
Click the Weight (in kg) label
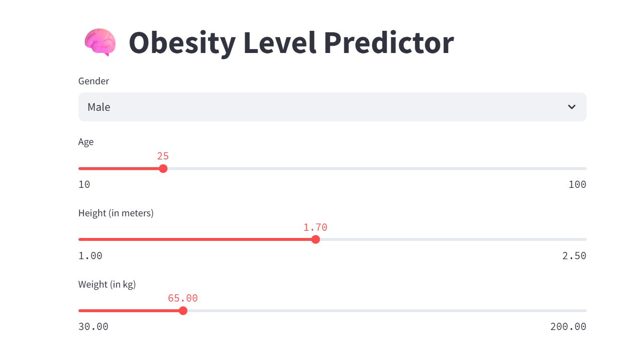click(x=107, y=284)
